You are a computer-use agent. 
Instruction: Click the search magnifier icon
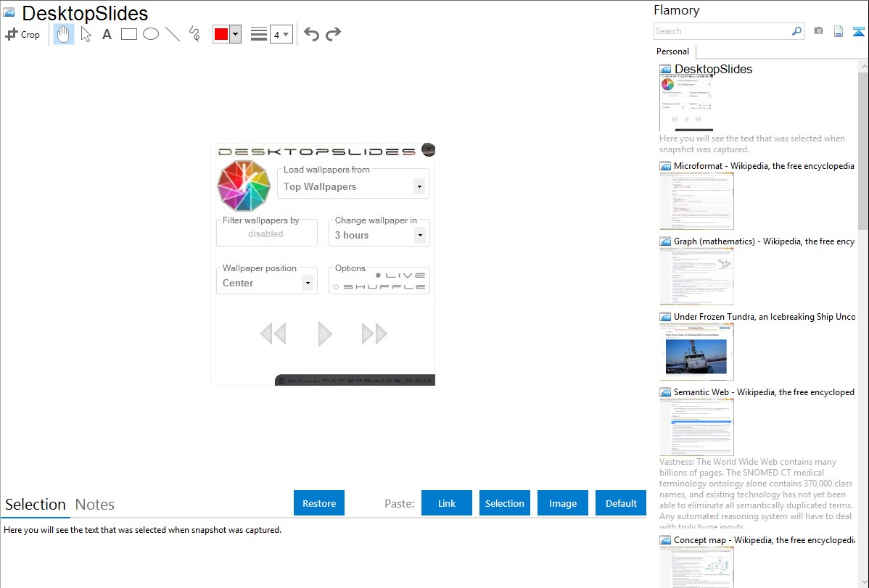[797, 31]
